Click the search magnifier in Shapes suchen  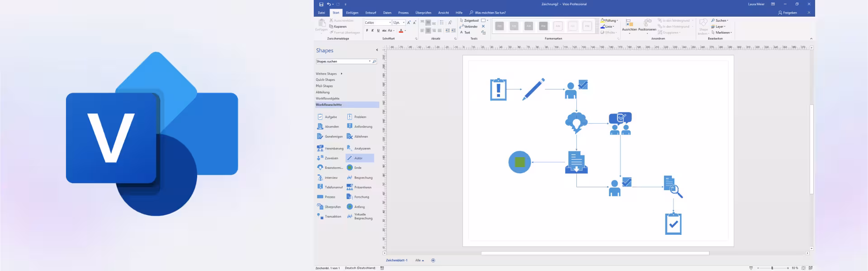point(374,61)
